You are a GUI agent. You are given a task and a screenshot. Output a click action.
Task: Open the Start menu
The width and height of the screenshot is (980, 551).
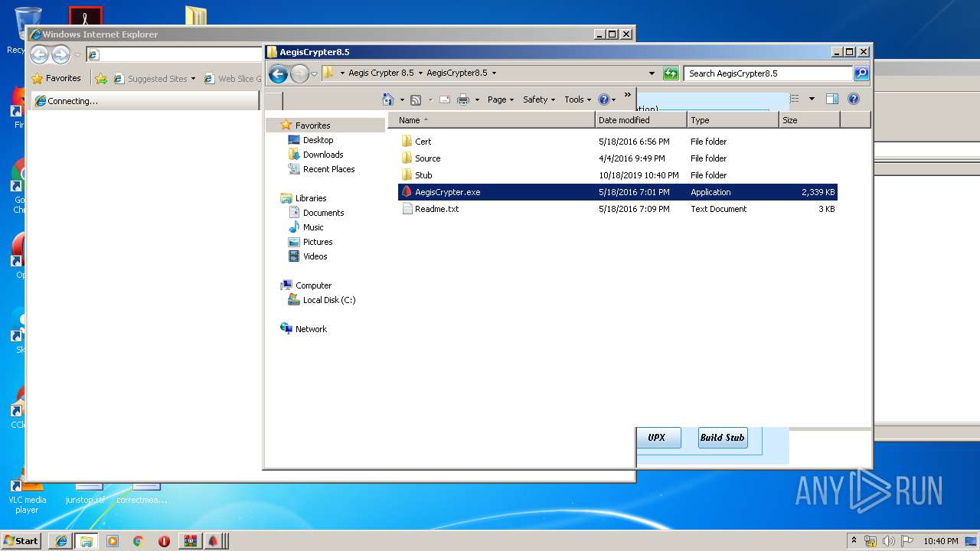[21, 541]
